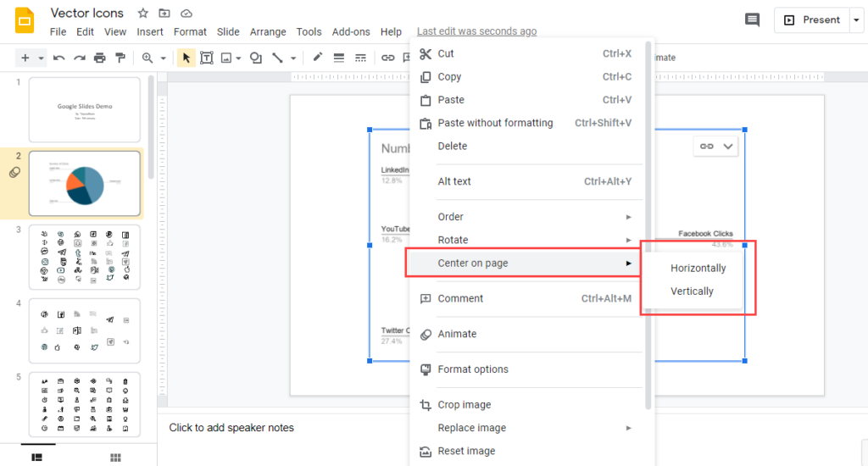The image size is (868, 466).
Task: Add a new slide with plus icon
Action: (x=25, y=58)
